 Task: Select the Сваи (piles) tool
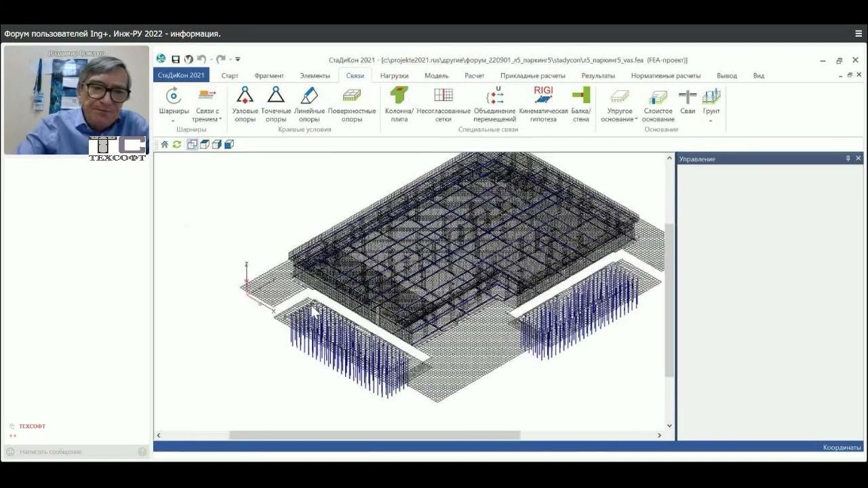pos(688,101)
